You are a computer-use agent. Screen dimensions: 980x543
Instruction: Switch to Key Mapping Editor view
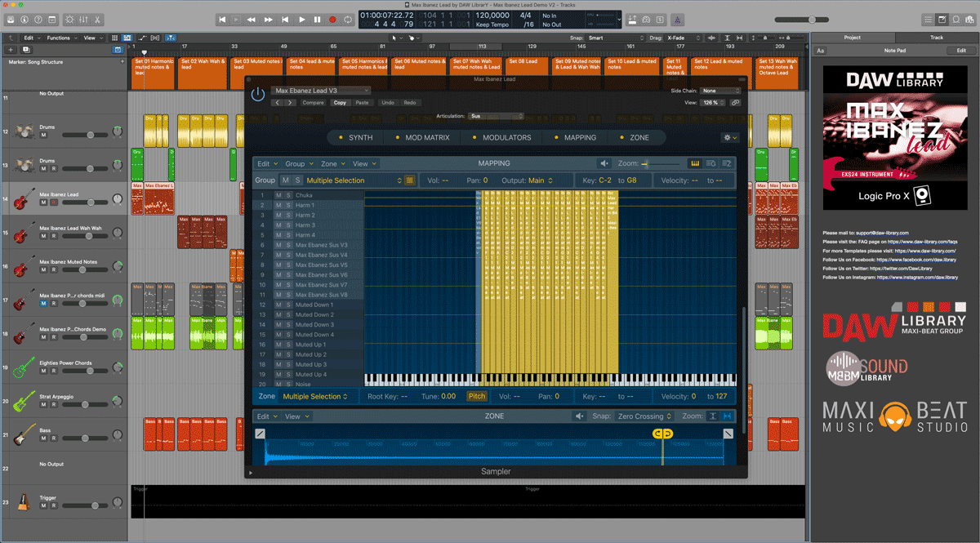tap(696, 163)
